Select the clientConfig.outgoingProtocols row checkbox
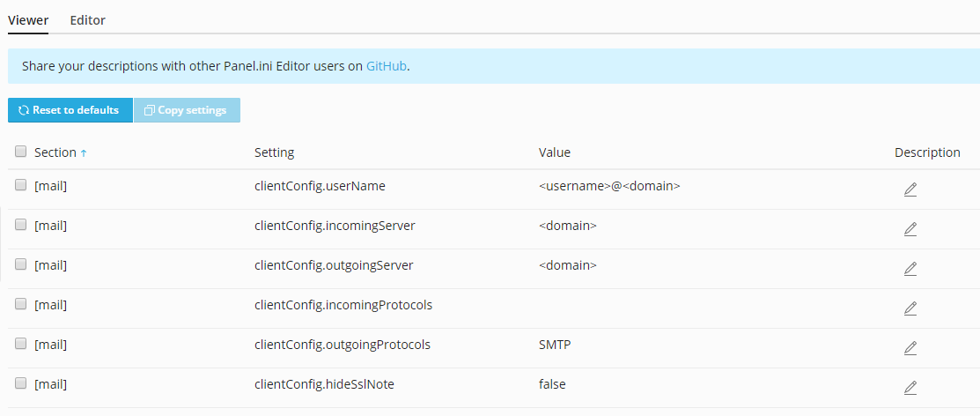Screen dimensions: 980x416 (x=21, y=344)
